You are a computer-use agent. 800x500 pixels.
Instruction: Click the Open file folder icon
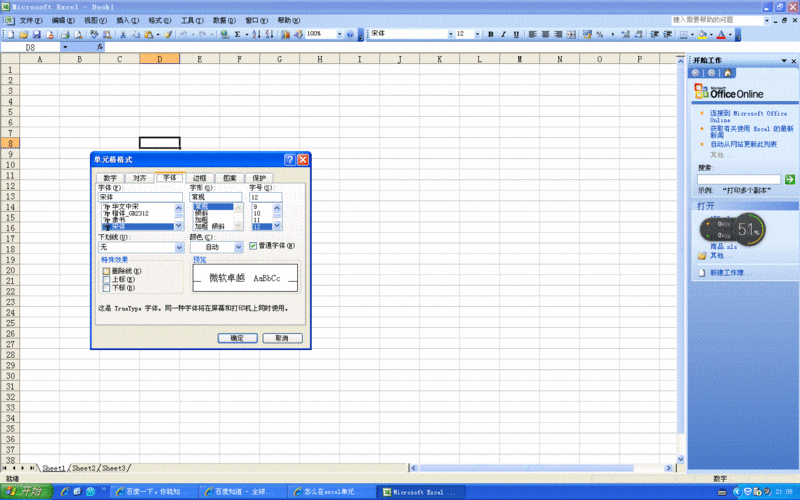(23, 34)
